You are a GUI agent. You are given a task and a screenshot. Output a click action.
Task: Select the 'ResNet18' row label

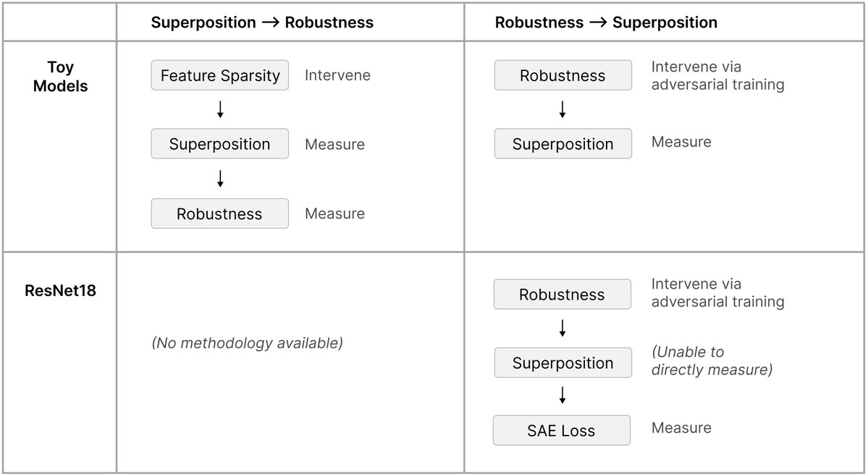pos(60,292)
